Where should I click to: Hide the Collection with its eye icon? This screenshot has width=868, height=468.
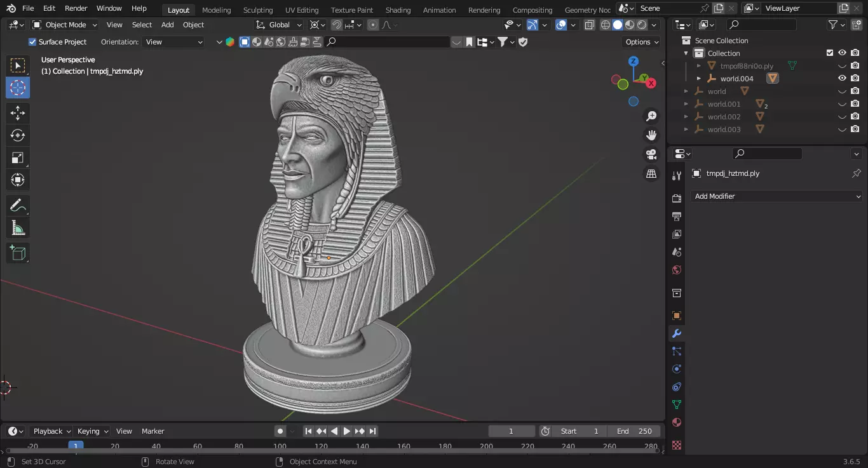[842, 53]
